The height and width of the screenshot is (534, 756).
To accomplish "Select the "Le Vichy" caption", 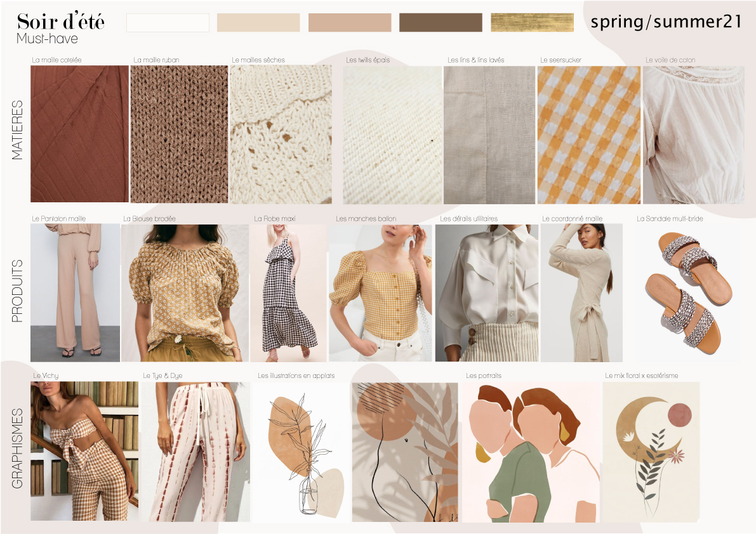I will click(46, 375).
